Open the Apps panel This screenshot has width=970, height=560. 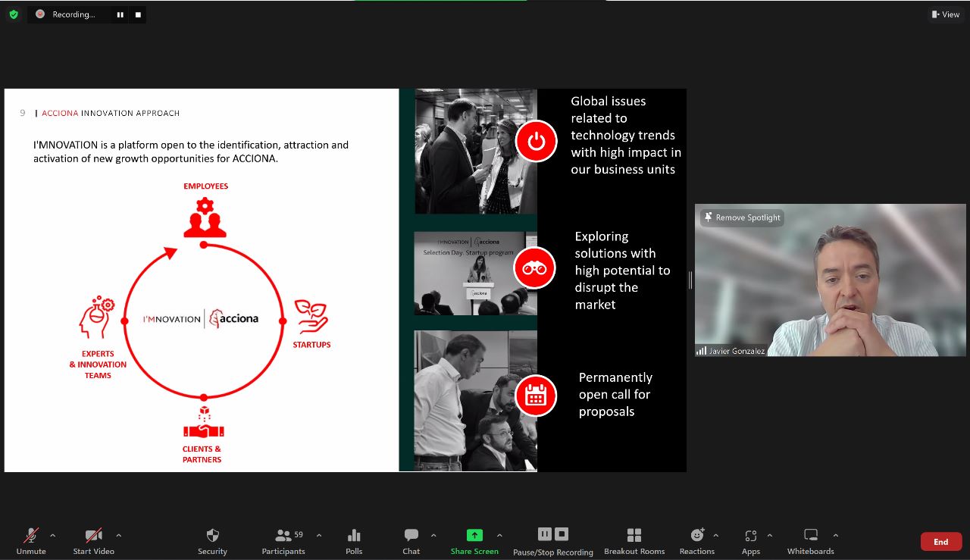tap(751, 540)
